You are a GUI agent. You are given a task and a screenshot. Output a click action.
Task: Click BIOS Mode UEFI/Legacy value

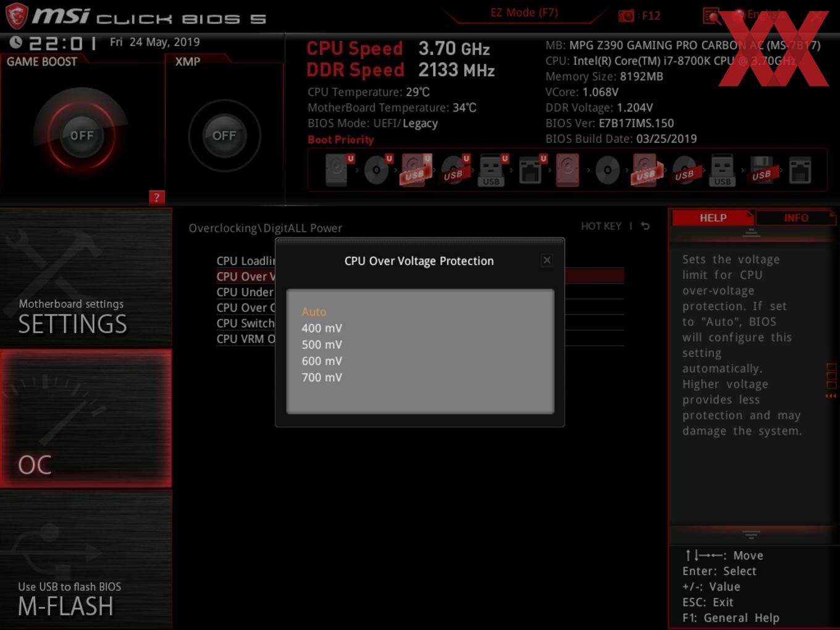[x=405, y=123]
